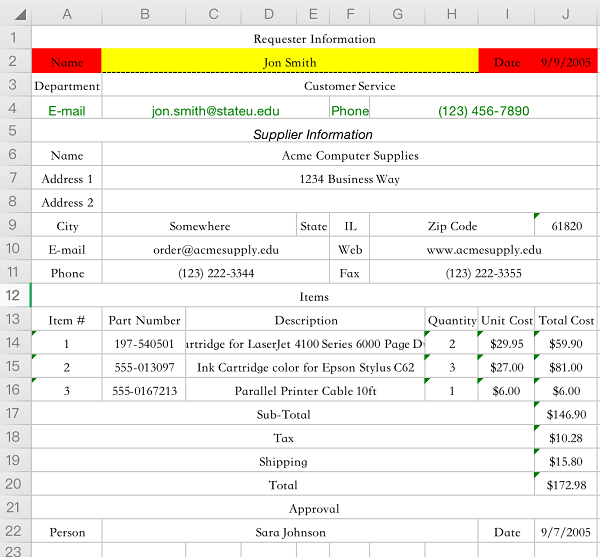Viewport: 600px width, 557px height.
Task: Click the tax value '$10.28'
Action: 566,438
